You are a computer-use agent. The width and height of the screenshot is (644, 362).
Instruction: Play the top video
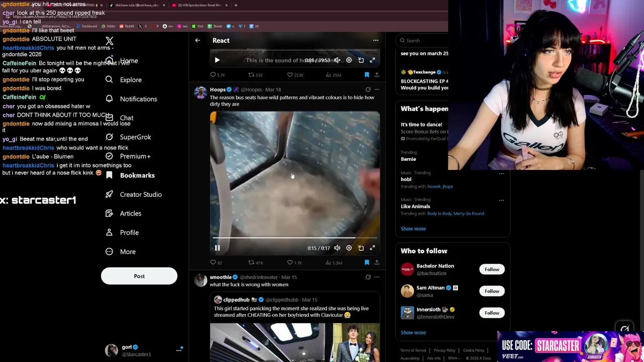(x=217, y=60)
